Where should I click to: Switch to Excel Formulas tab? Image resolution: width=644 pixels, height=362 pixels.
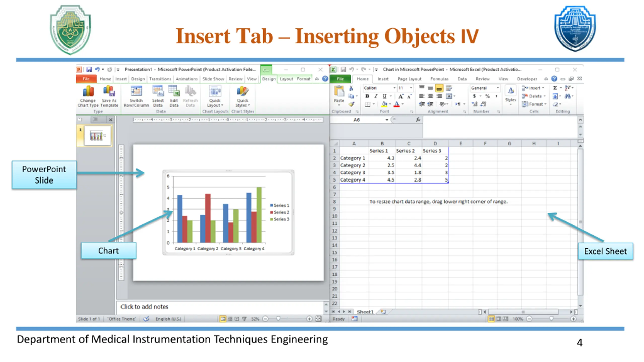pyautogui.click(x=439, y=79)
